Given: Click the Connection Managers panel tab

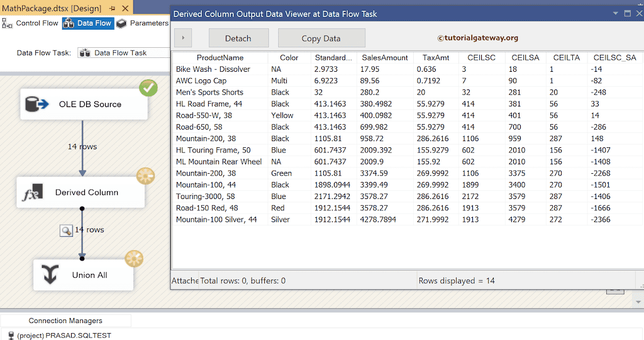Looking at the screenshot, I should (x=65, y=320).
